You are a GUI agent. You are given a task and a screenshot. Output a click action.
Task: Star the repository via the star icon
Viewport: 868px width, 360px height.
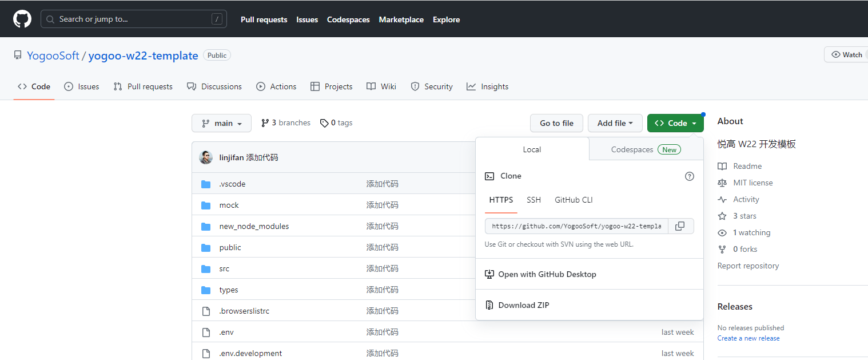722,216
